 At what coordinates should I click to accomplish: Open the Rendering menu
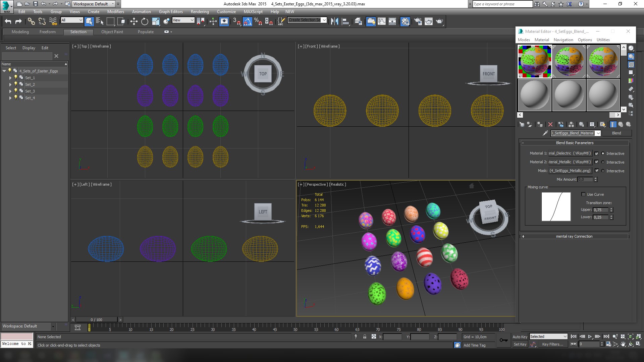click(200, 11)
